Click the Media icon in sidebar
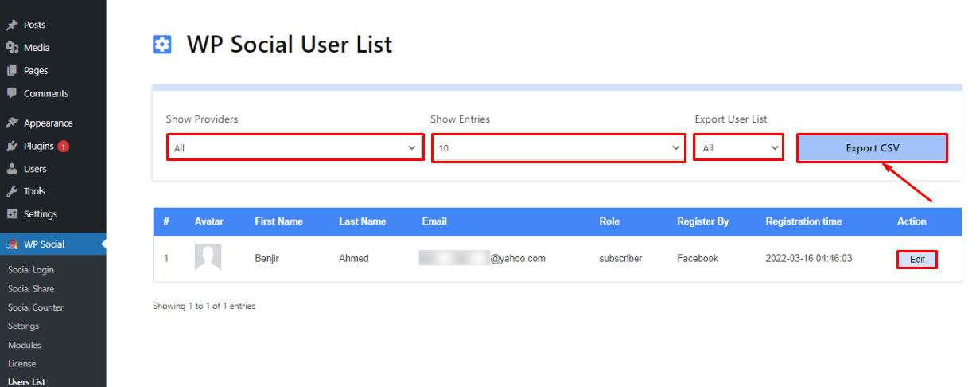The height and width of the screenshot is (387, 980). pos(12,48)
